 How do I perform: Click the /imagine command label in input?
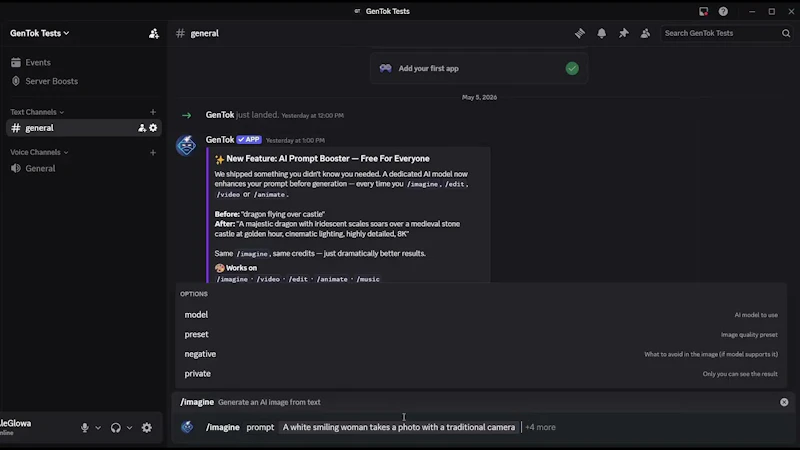(x=222, y=427)
